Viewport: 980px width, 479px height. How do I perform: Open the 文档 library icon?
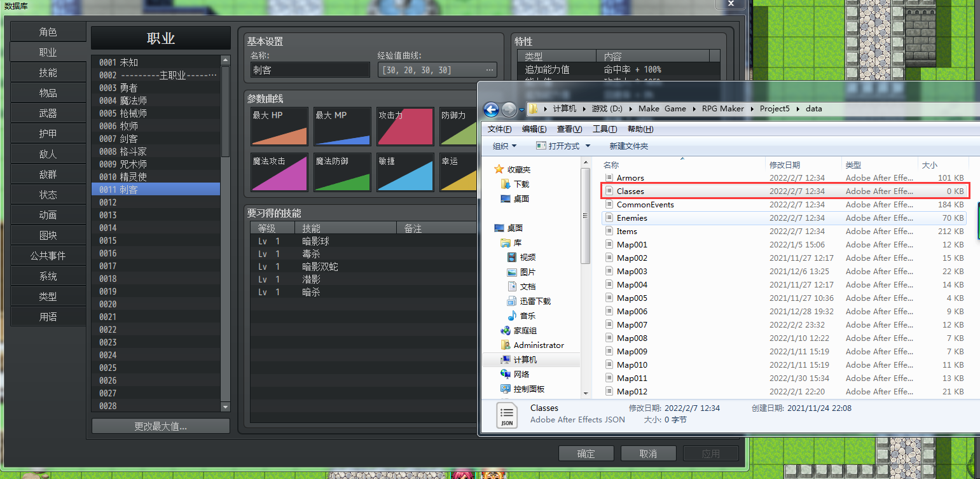[x=512, y=286]
